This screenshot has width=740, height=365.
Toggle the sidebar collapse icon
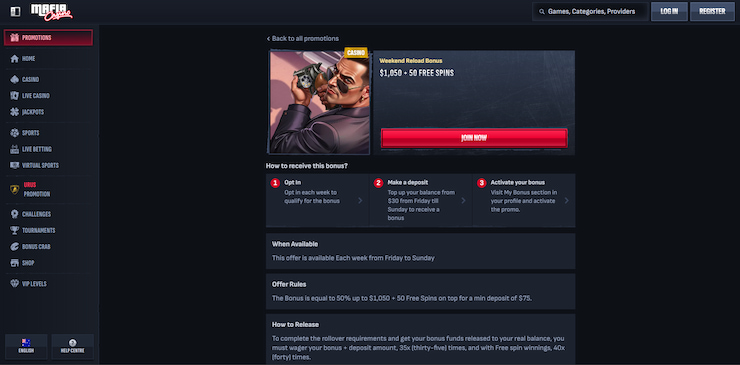point(15,12)
